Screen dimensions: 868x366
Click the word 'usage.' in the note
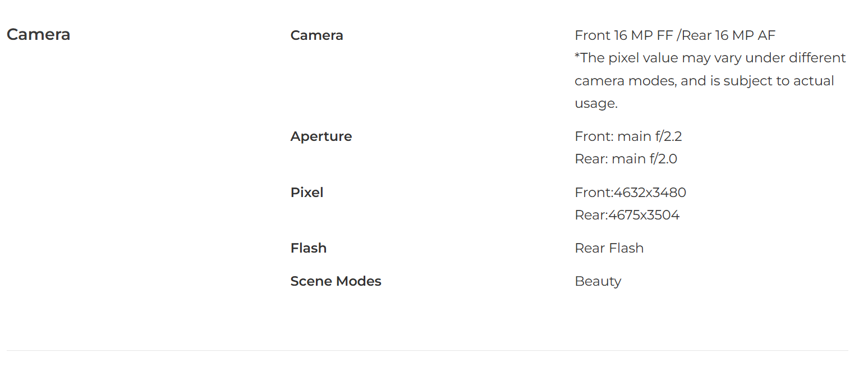point(596,104)
